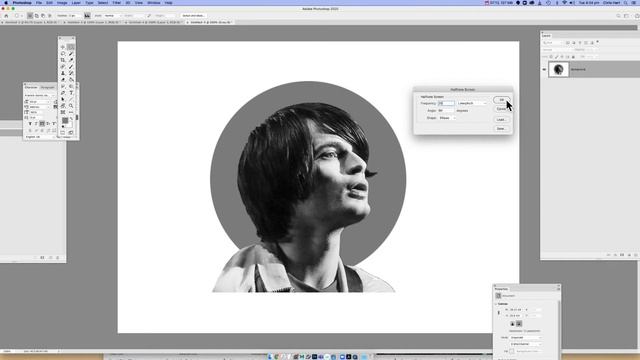Click Save... in Halftone Screen dialog
The image size is (640, 360).
[x=501, y=129]
